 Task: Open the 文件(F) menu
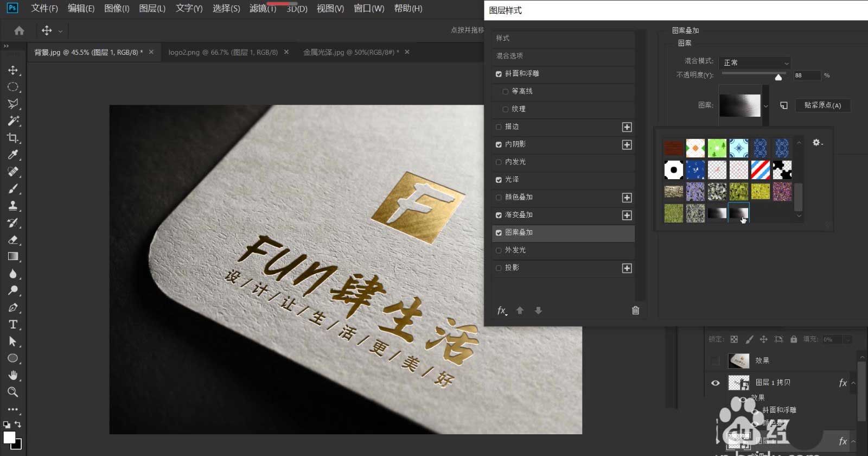click(x=44, y=8)
